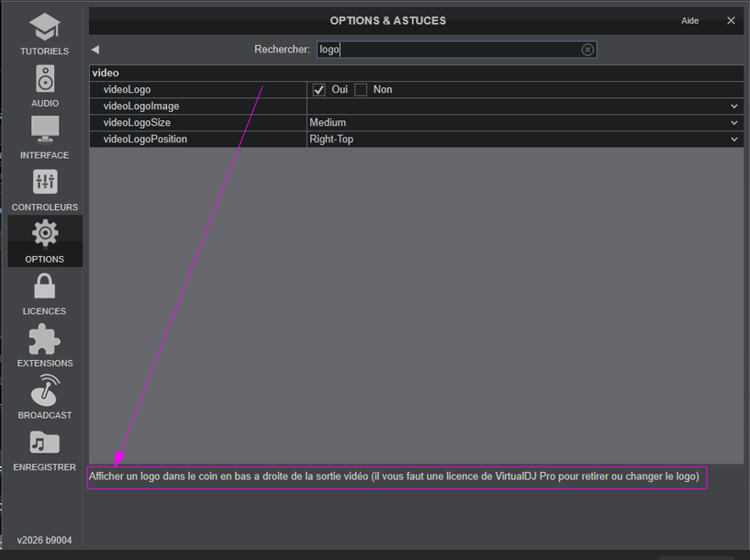Open the Extensions puzzle piece icon

(45, 339)
